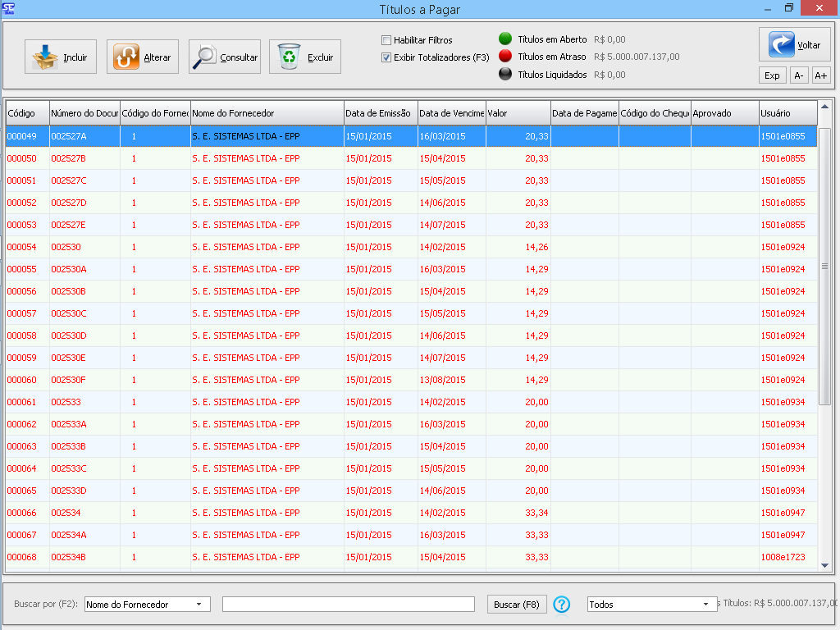Viewport: 840px width, 630px height.
Task: Click the search text input field
Action: pos(348,605)
